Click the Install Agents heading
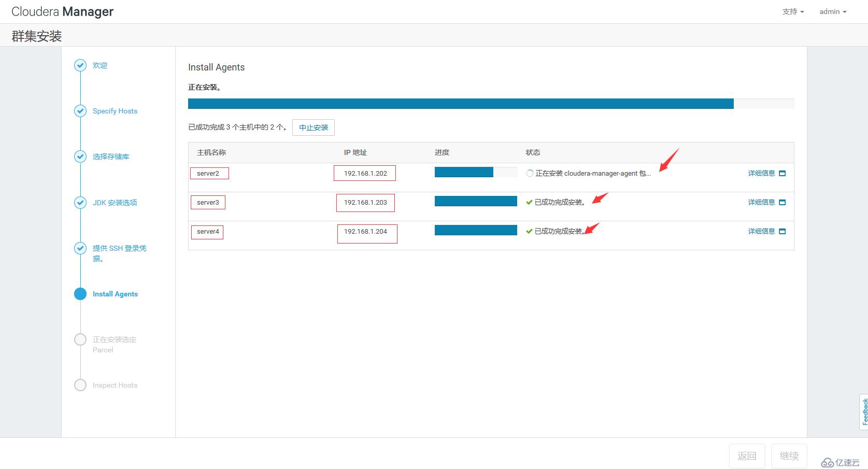This screenshot has width=868, height=469. click(216, 67)
